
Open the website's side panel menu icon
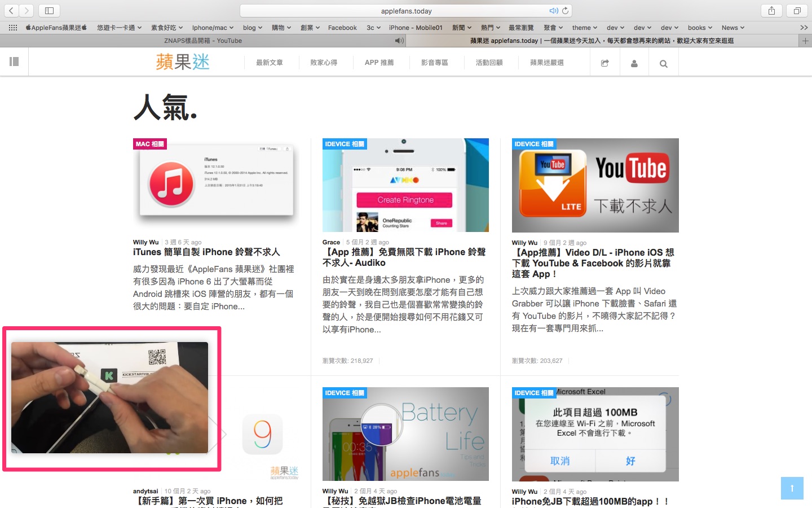pos(14,62)
